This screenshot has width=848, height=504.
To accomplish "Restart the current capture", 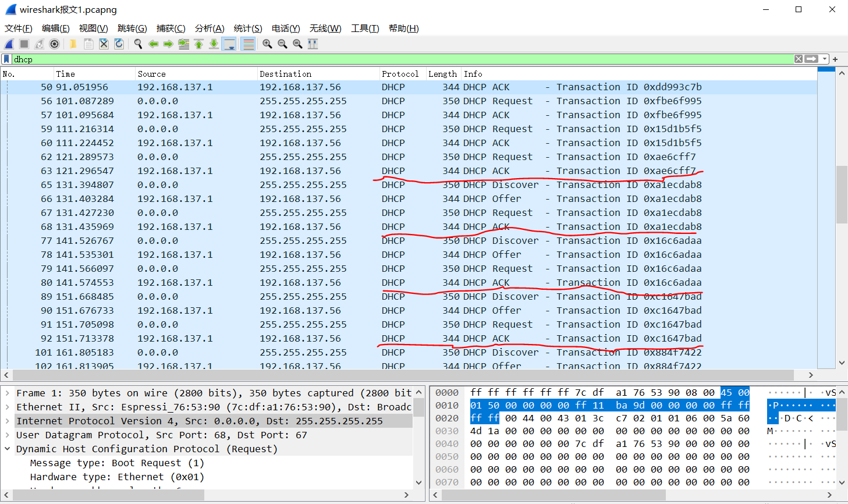I will [x=39, y=44].
